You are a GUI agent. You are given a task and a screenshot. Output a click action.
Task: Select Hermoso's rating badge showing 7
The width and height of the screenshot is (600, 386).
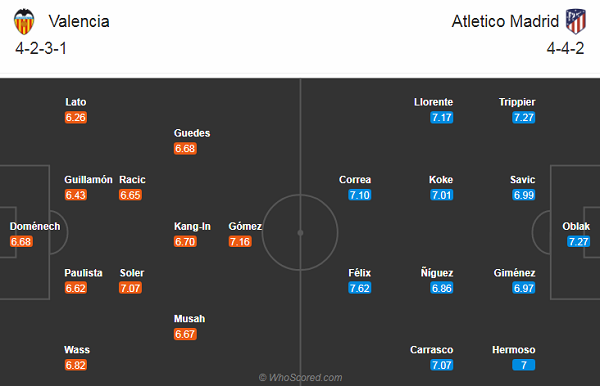(523, 365)
